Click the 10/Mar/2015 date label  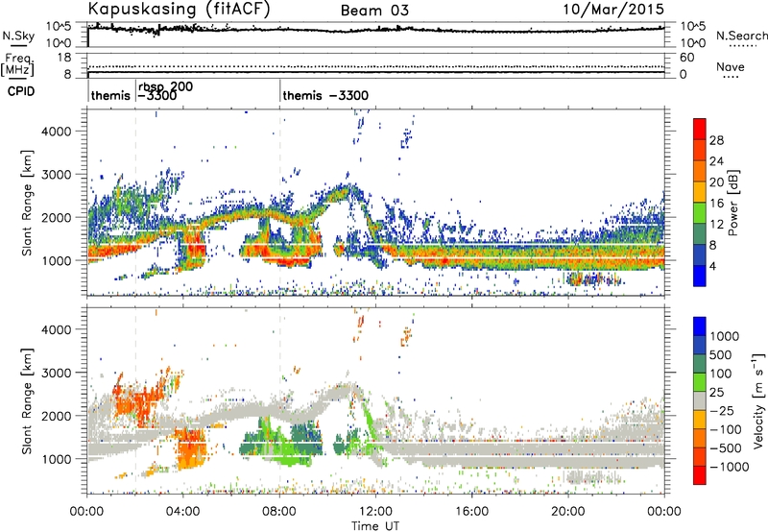(613, 9)
